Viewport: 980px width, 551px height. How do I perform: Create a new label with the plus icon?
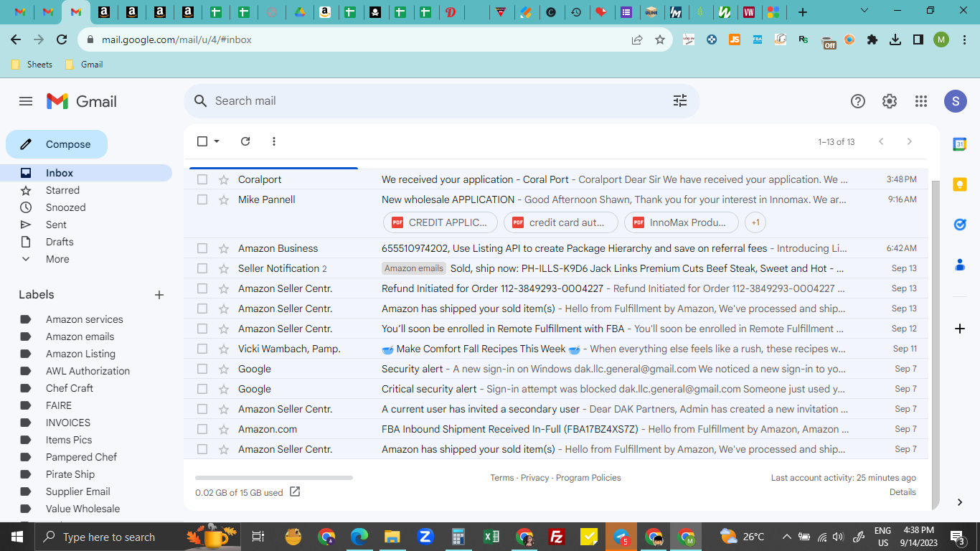(159, 295)
